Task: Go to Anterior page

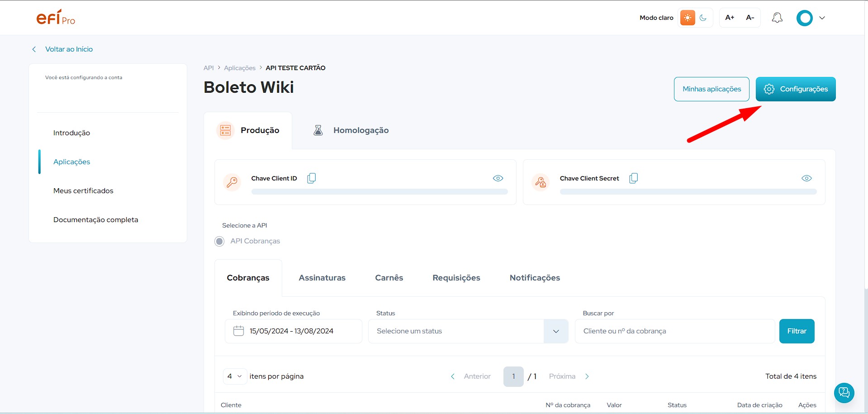Action: tap(477, 376)
